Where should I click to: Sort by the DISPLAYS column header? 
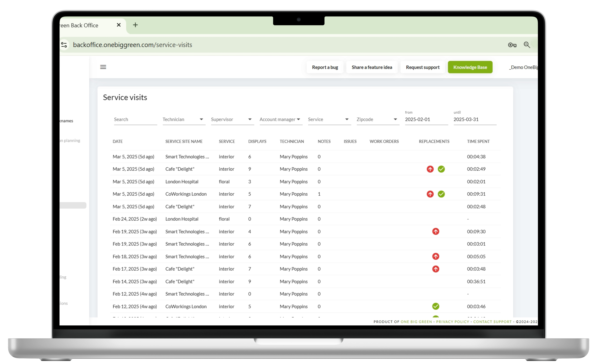pyautogui.click(x=257, y=141)
